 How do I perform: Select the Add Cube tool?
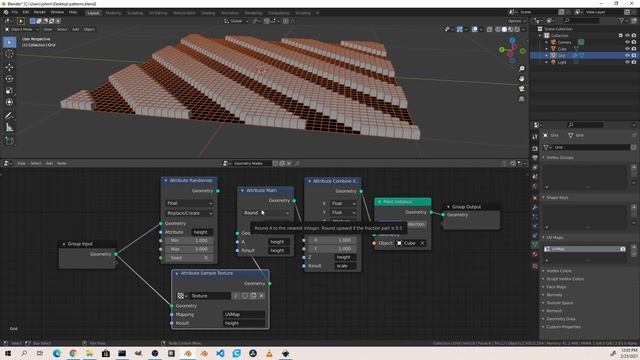(9, 141)
